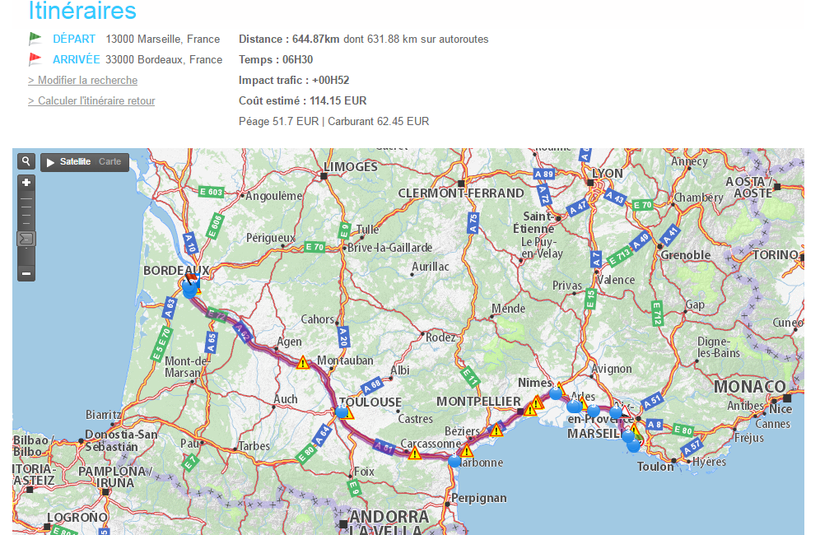Click the warning triangle near Montauban
This screenshot has height=535, width=820.
pos(302,363)
